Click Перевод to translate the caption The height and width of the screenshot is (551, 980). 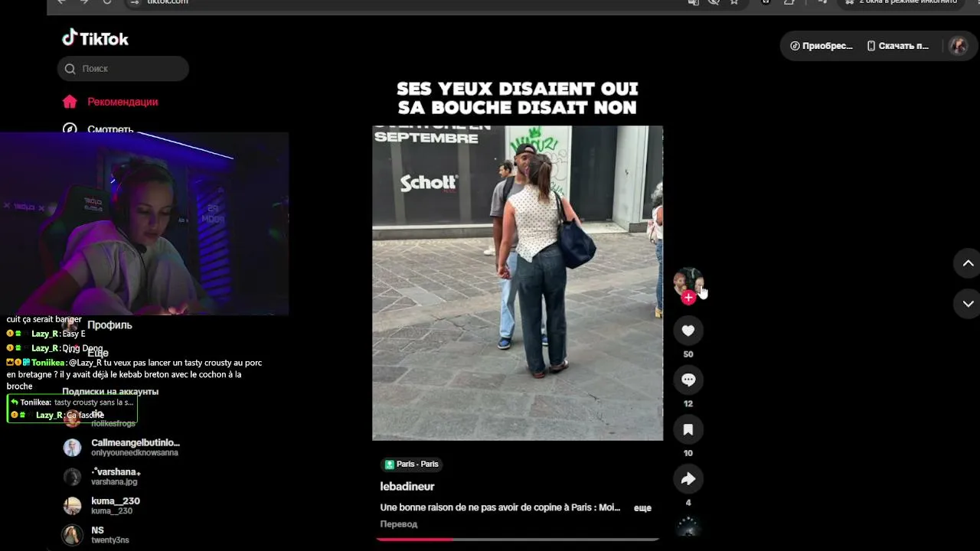click(399, 524)
